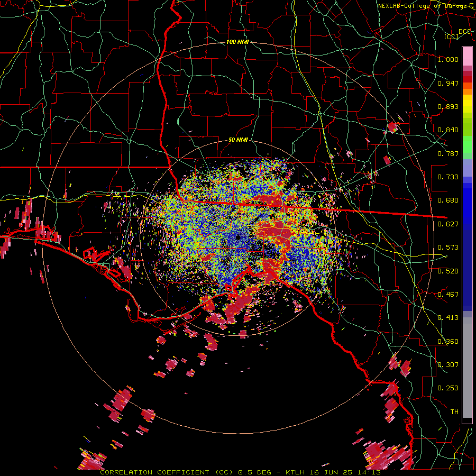Screen dimensions: 476x476
Task: Click the Correlation Coefficient caption at the bottom
Action: pyautogui.click(x=240, y=472)
